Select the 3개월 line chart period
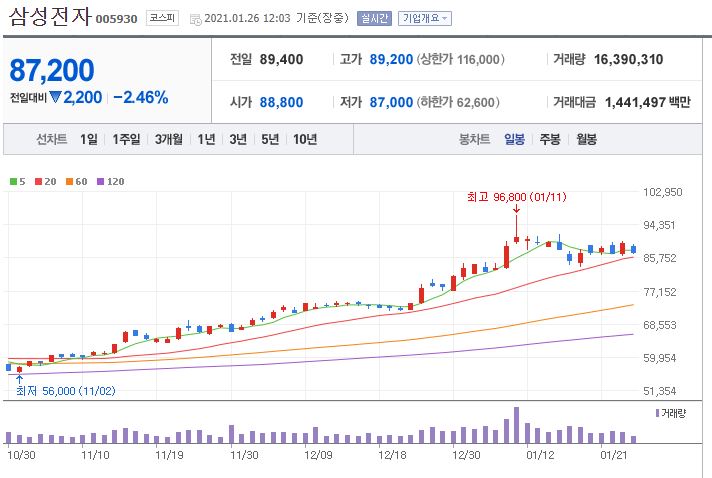The height and width of the screenshot is (478, 712). pyautogui.click(x=168, y=139)
